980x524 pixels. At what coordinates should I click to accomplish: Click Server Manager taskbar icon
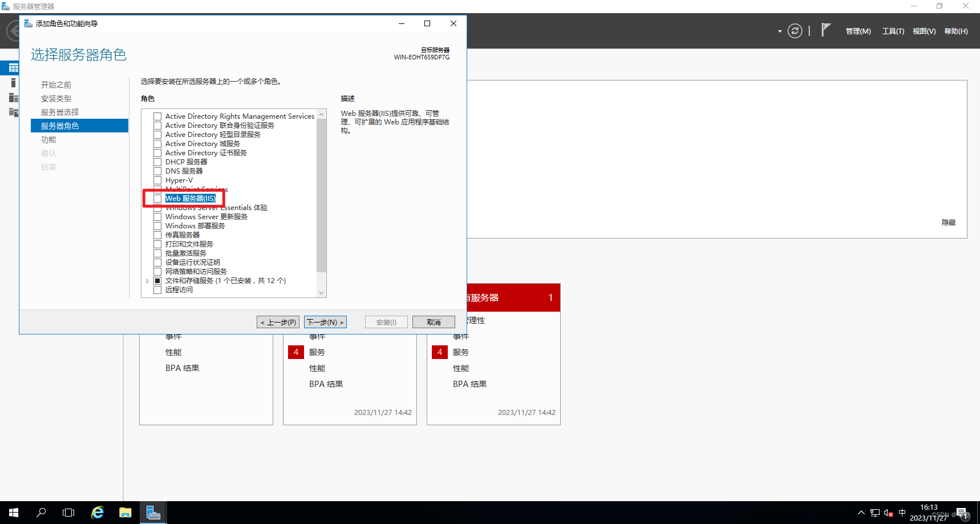(153, 513)
